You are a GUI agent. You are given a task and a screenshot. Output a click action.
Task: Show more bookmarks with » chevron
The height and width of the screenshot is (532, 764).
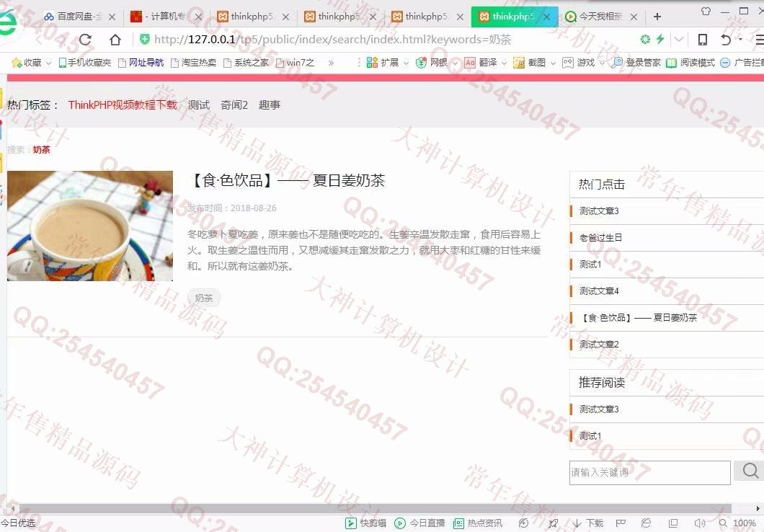coord(331,63)
